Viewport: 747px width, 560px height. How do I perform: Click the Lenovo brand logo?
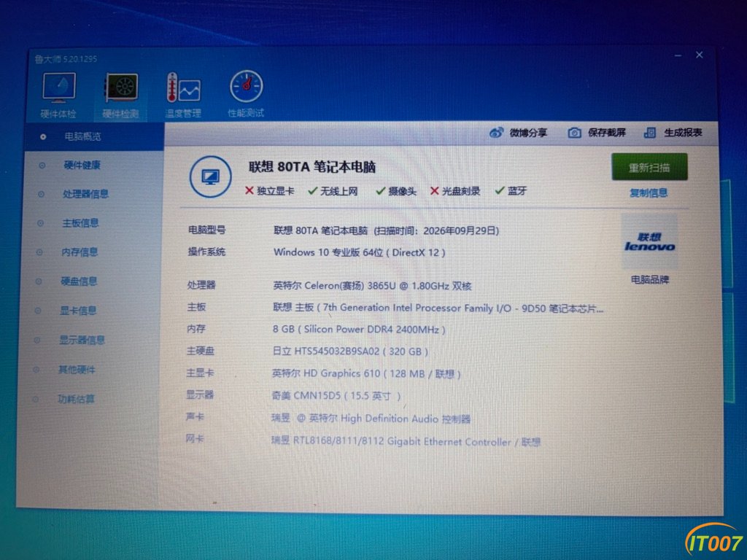pyautogui.click(x=650, y=242)
